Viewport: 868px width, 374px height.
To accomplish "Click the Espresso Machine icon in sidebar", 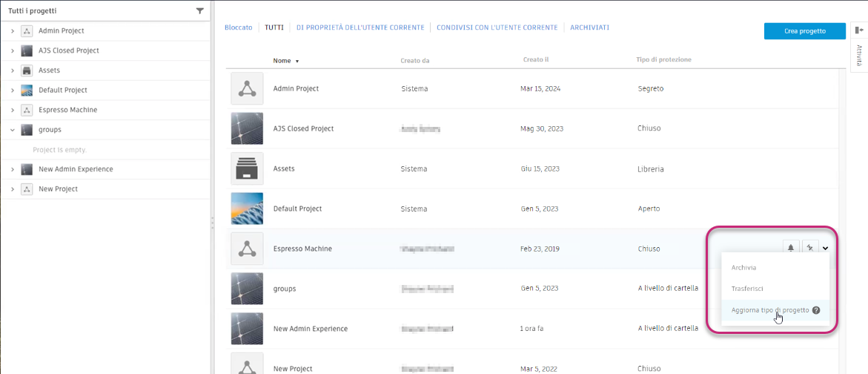I will (26, 110).
